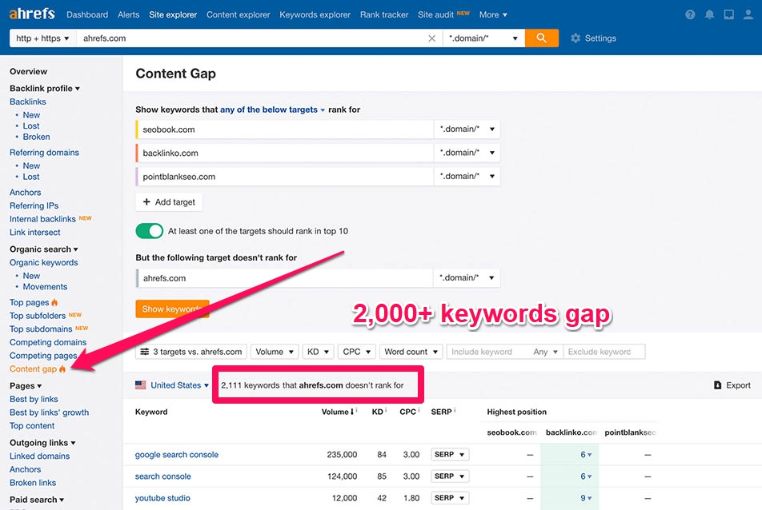
Task: Open Broken links in the sidebar
Action: [33, 483]
